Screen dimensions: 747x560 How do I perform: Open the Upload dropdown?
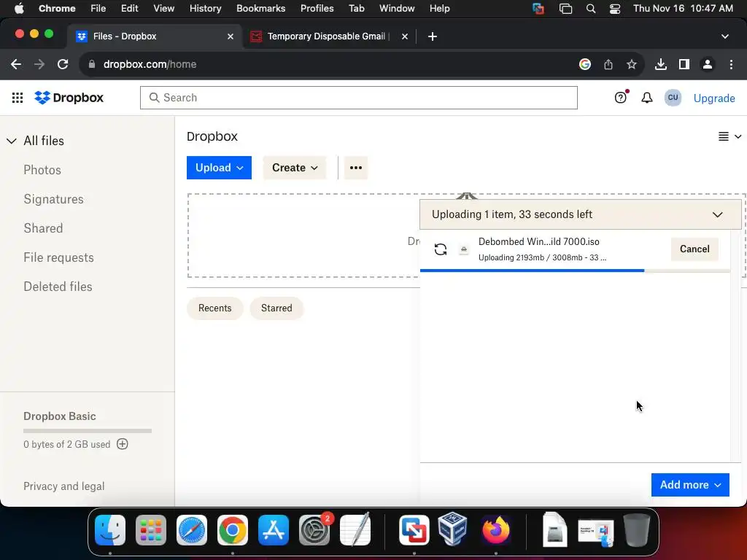pyautogui.click(x=219, y=168)
